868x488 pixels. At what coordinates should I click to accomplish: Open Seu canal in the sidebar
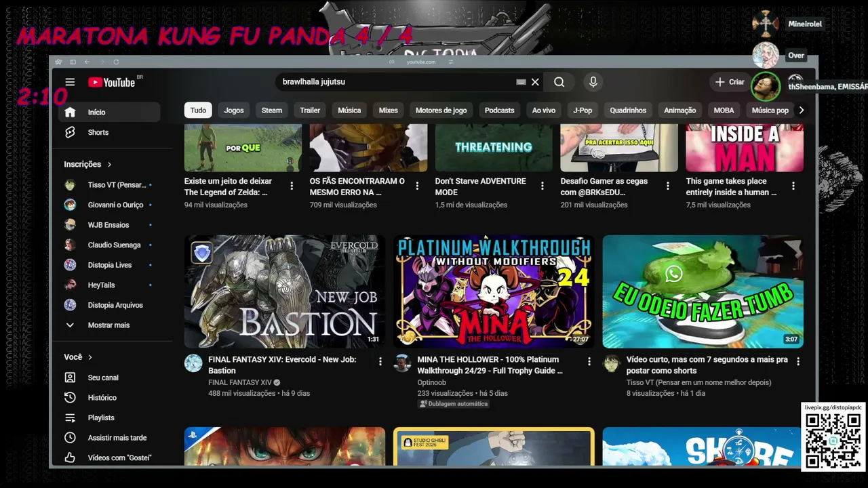pyautogui.click(x=109, y=378)
